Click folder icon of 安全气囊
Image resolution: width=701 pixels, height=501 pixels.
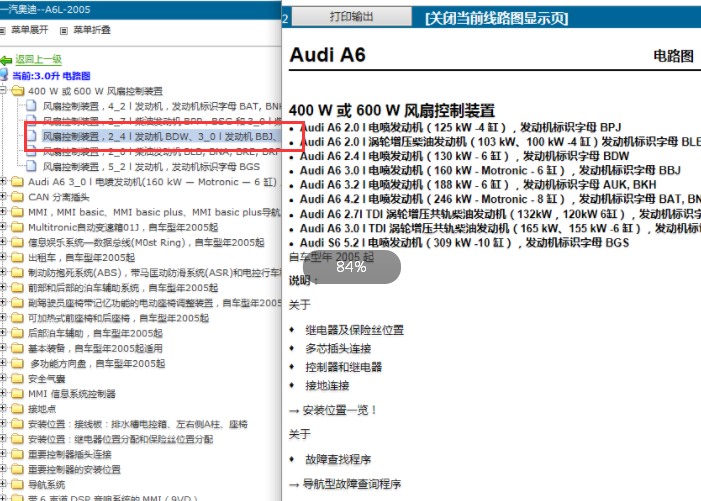17,379
